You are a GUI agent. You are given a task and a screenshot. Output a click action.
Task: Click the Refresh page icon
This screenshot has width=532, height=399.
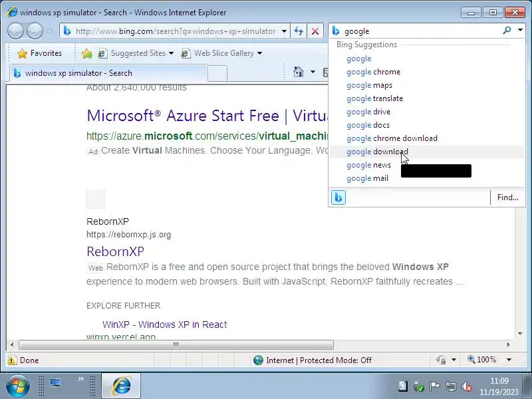click(x=299, y=31)
